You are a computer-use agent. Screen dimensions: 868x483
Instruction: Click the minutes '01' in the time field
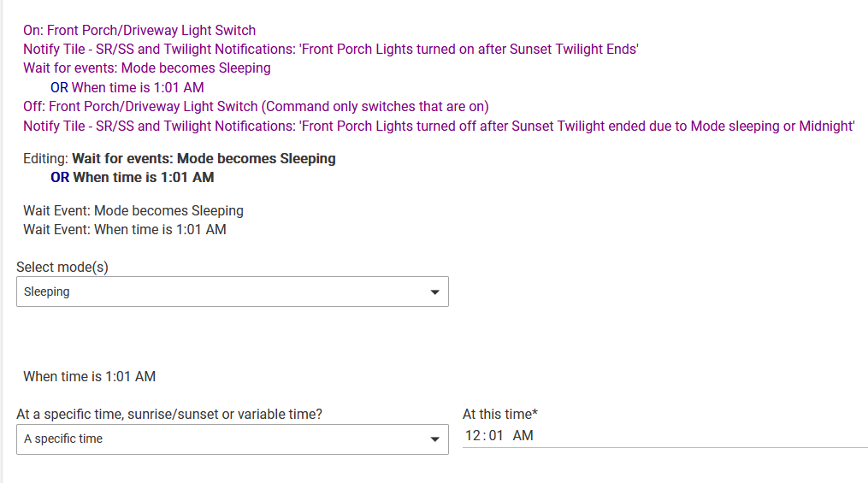496,436
